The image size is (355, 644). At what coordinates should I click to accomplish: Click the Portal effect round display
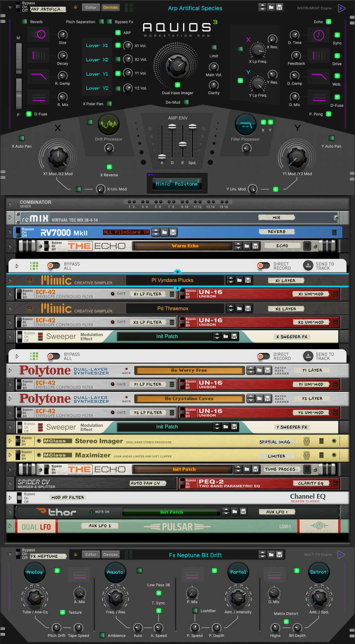coord(238,572)
